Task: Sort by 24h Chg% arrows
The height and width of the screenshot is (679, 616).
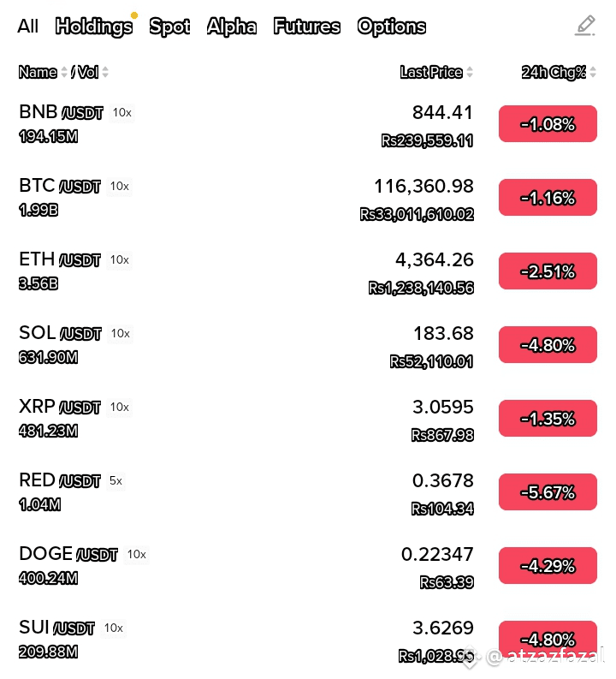Action: [593, 72]
